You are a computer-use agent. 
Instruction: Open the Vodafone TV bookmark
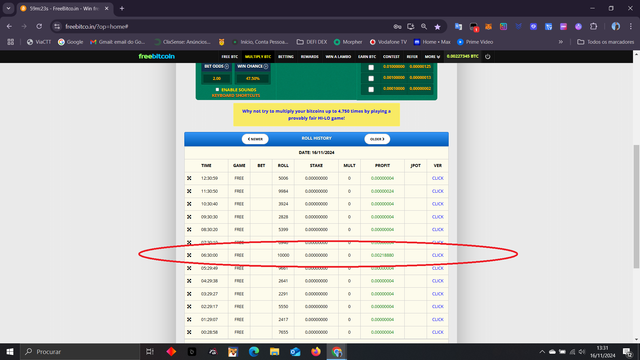[x=388, y=42]
